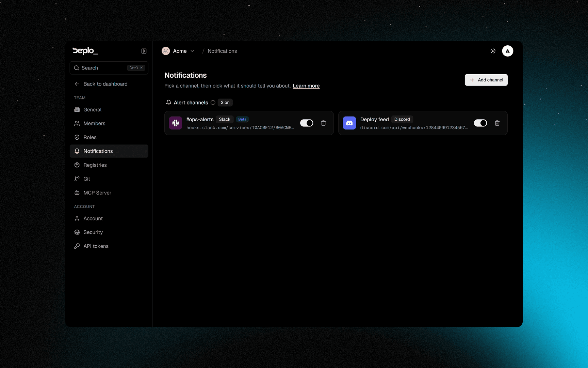Click the MCP Server bot icon
This screenshot has height=368, width=588.
(77, 193)
